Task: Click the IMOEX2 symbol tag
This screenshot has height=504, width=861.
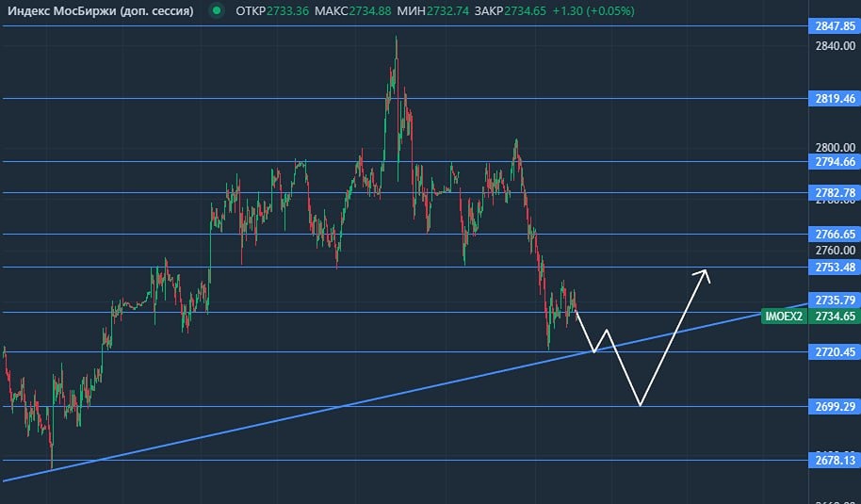Action: click(x=784, y=317)
